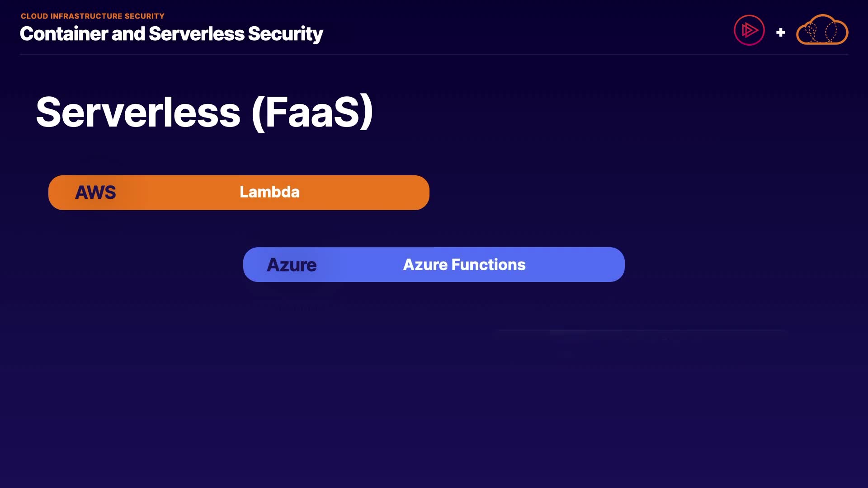Click the word 'CLOUD' in the orange category label

[x=34, y=16]
